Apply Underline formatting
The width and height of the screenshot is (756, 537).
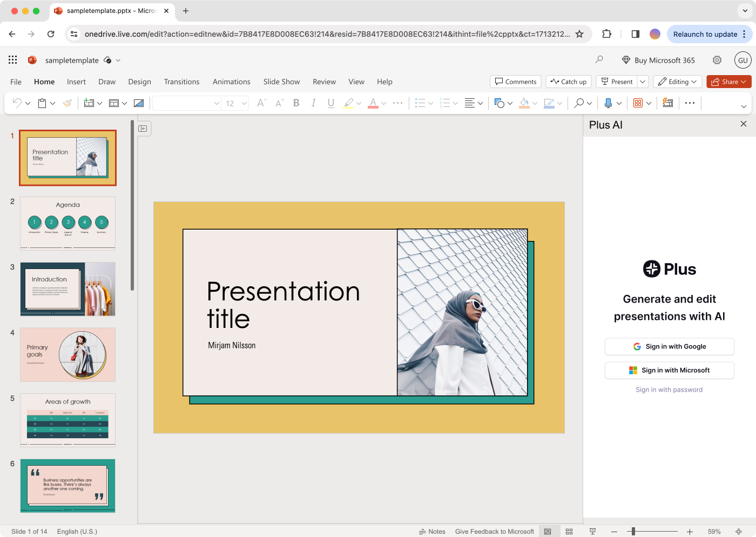click(x=330, y=103)
